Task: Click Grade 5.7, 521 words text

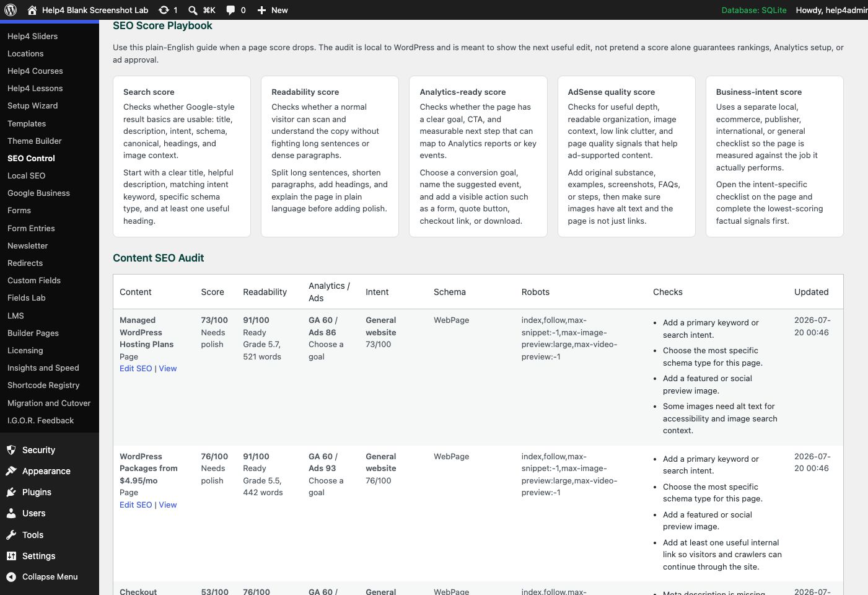Action: pyautogui.click(x=262, y=350)
